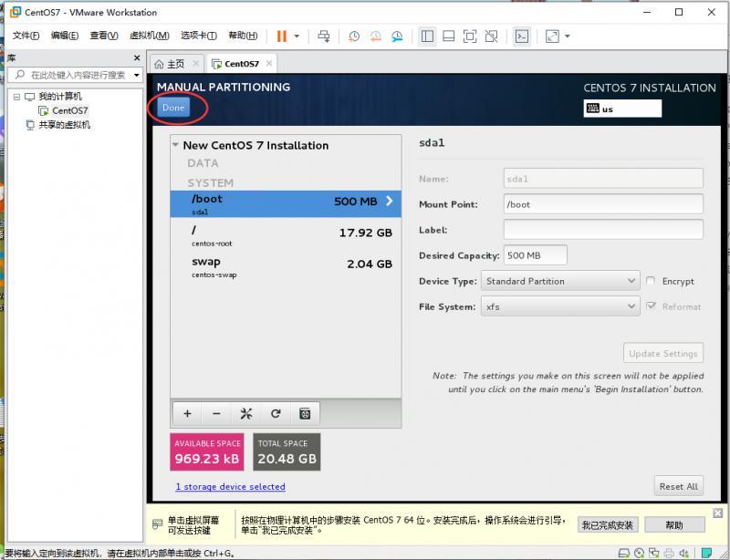Enter full screen mode icon
Image resolution: width=730 pixels, height=560 pixels.
(470, 36)
